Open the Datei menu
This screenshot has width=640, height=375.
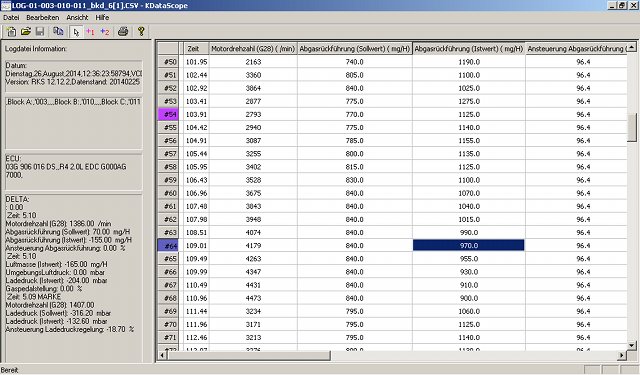[11, 18]
